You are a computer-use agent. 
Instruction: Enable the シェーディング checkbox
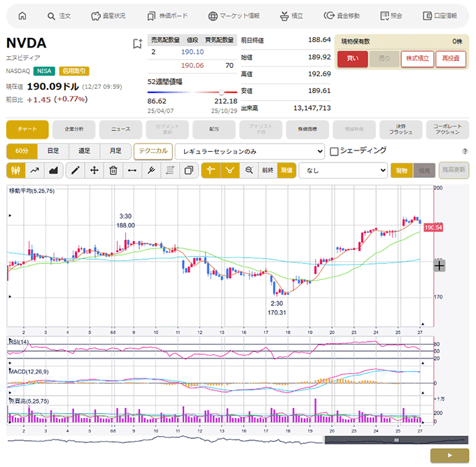(335, 151)
